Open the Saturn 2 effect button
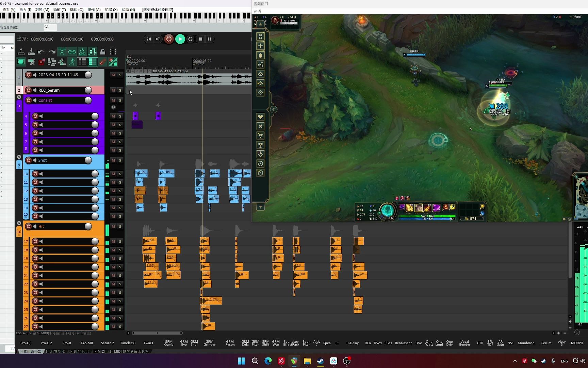Viewport: 588px width, 368px height. point(108,343)
